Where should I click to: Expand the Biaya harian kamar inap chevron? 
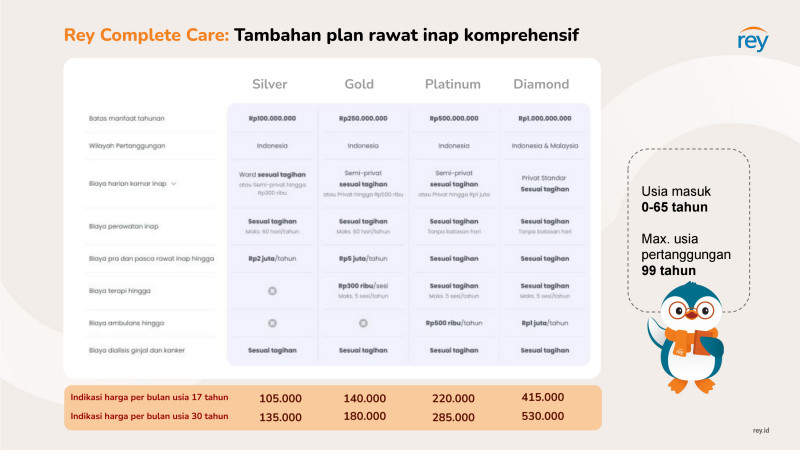[x=173, y=184]
